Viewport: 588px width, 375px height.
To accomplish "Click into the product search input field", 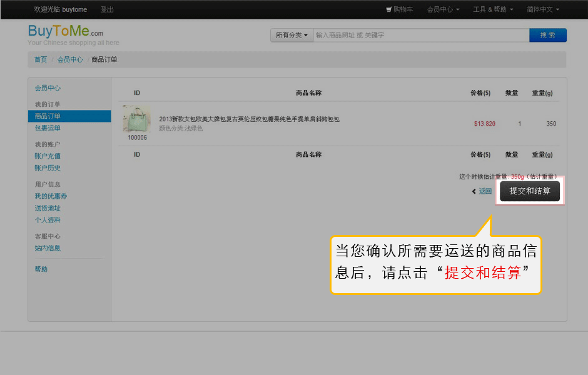I will click(420, 36).
